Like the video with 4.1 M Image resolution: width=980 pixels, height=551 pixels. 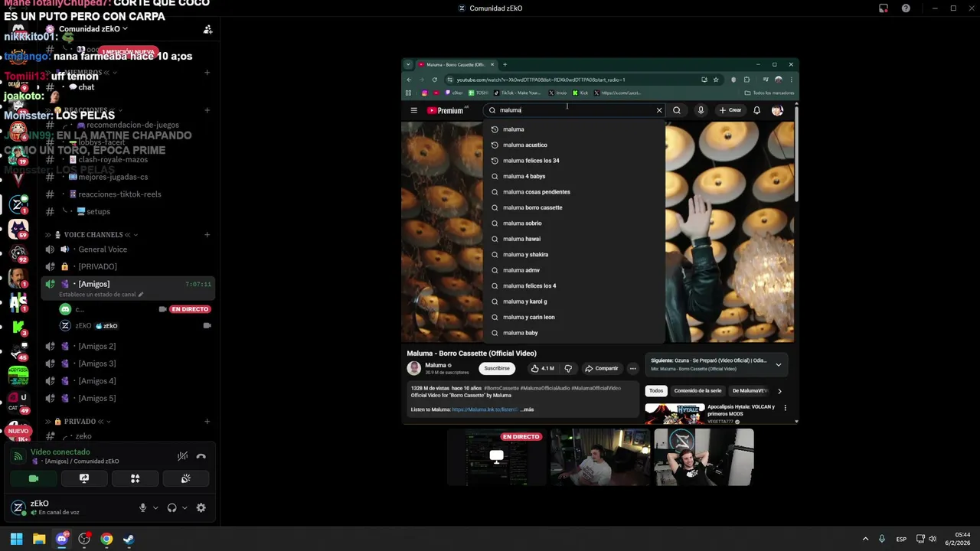tap(542, 368)
